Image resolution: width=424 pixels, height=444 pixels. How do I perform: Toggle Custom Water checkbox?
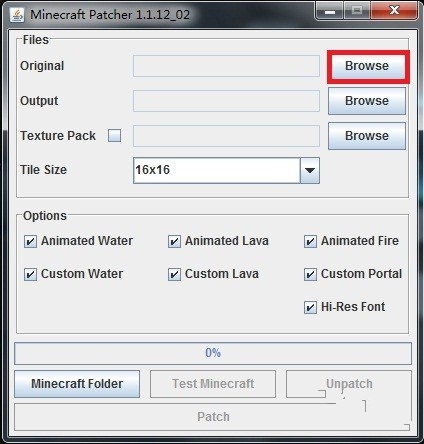tap(30, 274)
